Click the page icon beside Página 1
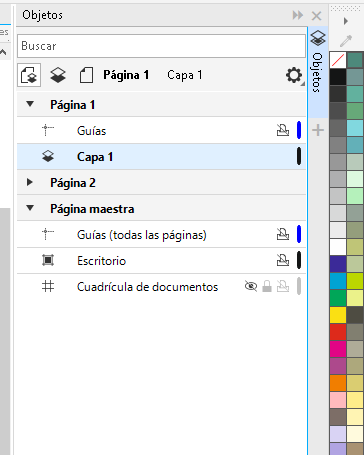Screen dimensions: 364x455 [x=86, y=75]
